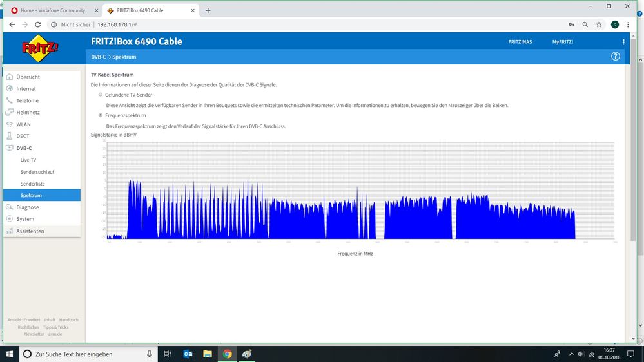Open File Explorer from the taskbar
Viewport: 644px width, 362px height.
pyautogui.click(x=208, y=354)
